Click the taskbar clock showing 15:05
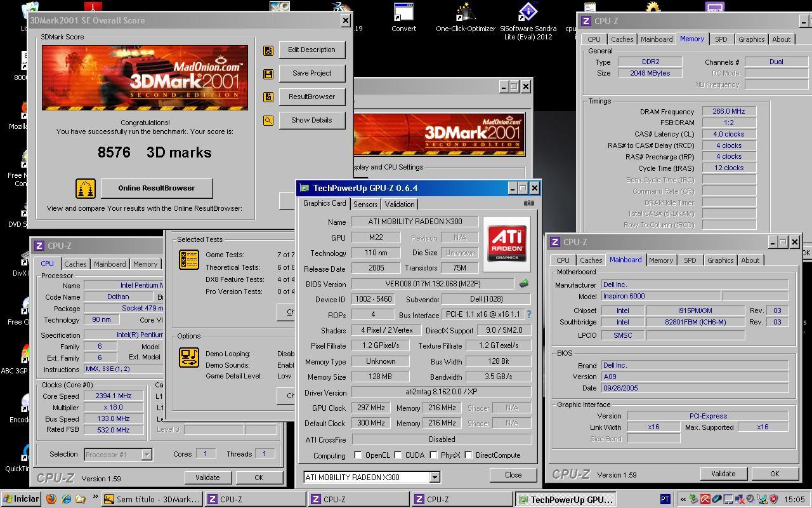This screenshot has height=508, width=812. [794, 500]
